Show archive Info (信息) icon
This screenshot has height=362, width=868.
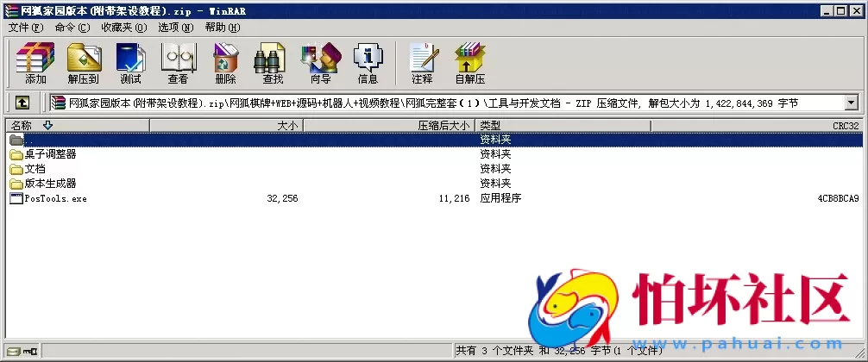tap(368, 63)
